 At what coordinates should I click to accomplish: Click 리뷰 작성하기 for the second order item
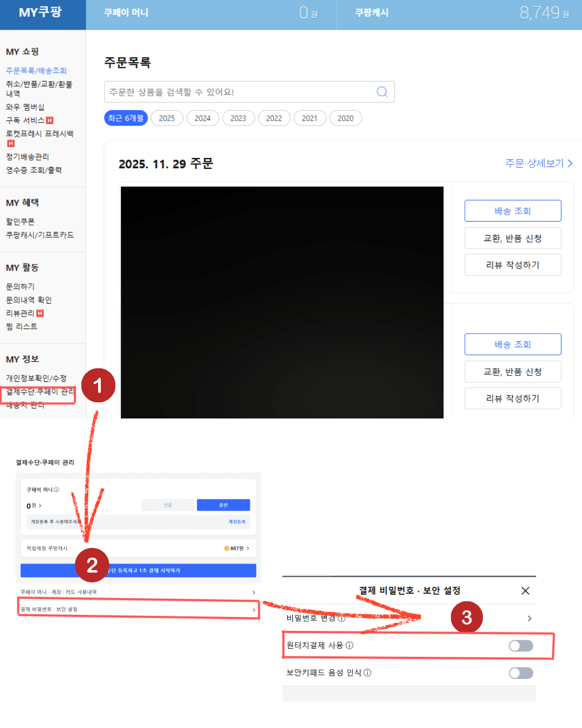click(513, 398)
